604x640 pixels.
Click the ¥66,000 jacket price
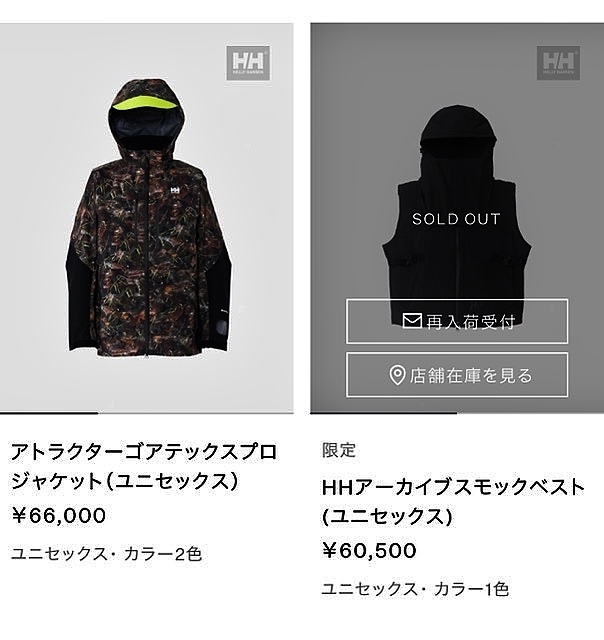tap(59, 515)
